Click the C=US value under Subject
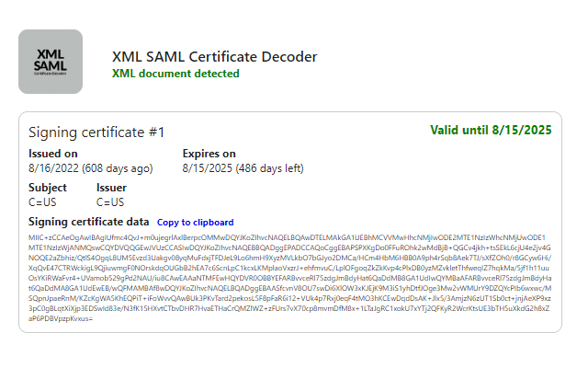Viewport: 588px width, 368px height. click(x=44, y=201)
